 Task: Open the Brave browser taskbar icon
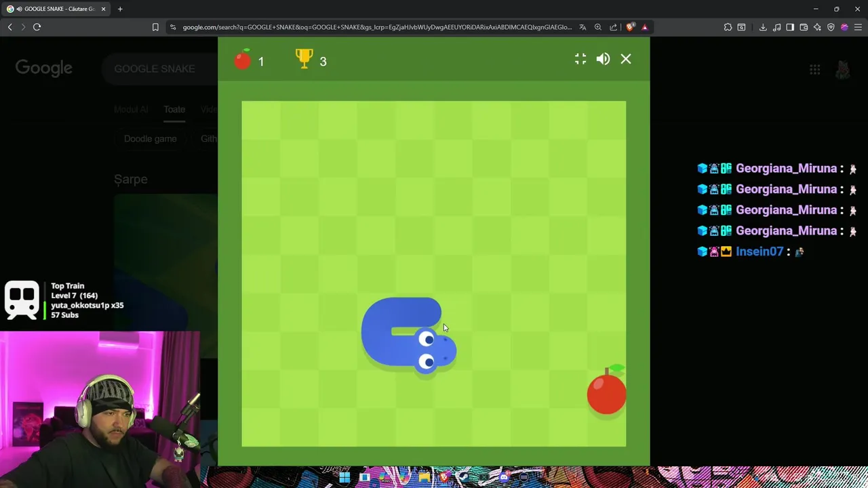click(x=444, y=477)
